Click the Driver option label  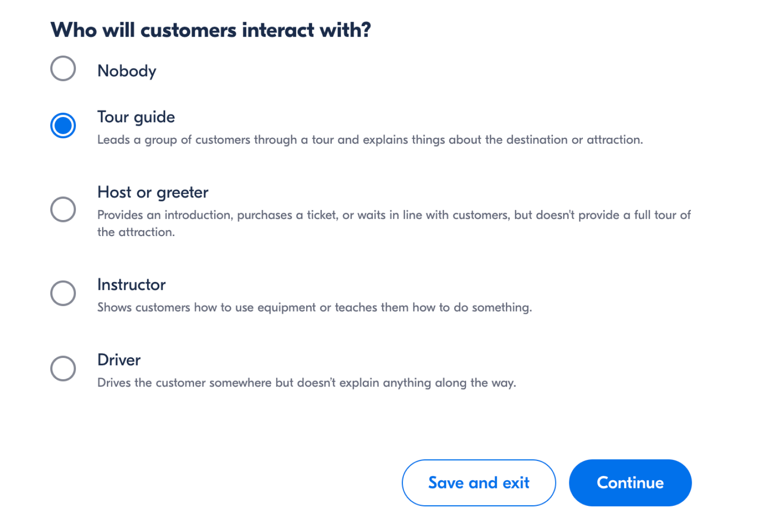119,360
